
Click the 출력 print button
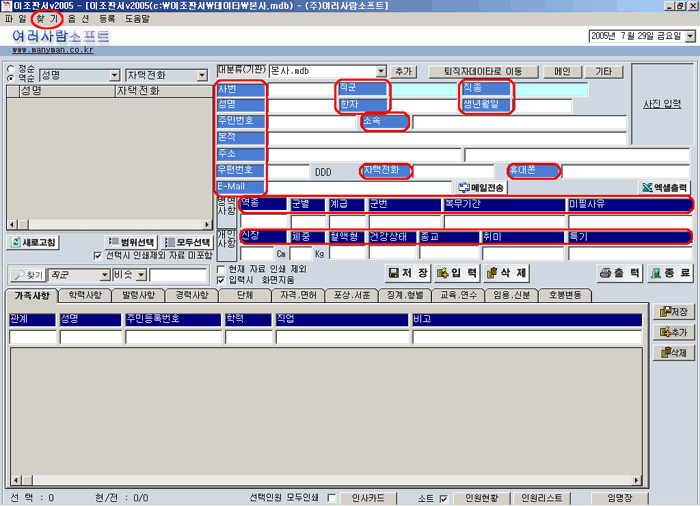[x=620, y=273]
